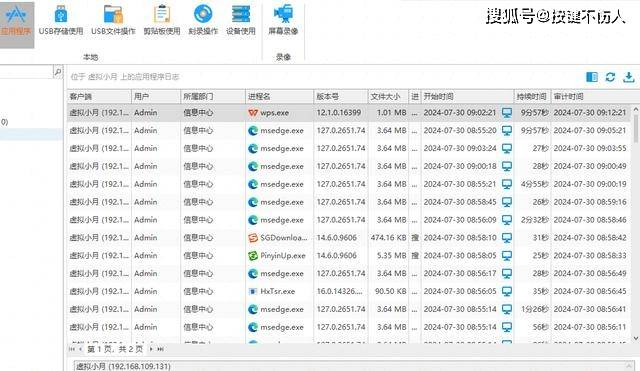Toggle the column layout panel icon
640x371 pixels.
592,77
